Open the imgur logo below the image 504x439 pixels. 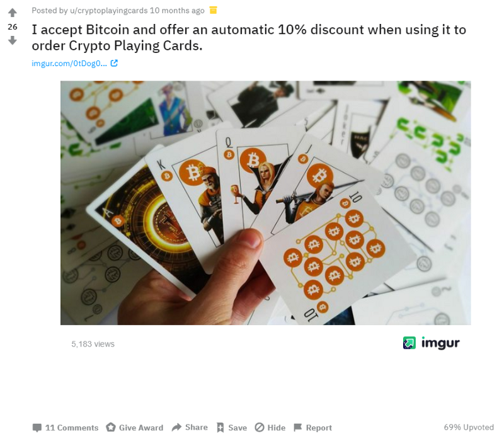(432, 343)
